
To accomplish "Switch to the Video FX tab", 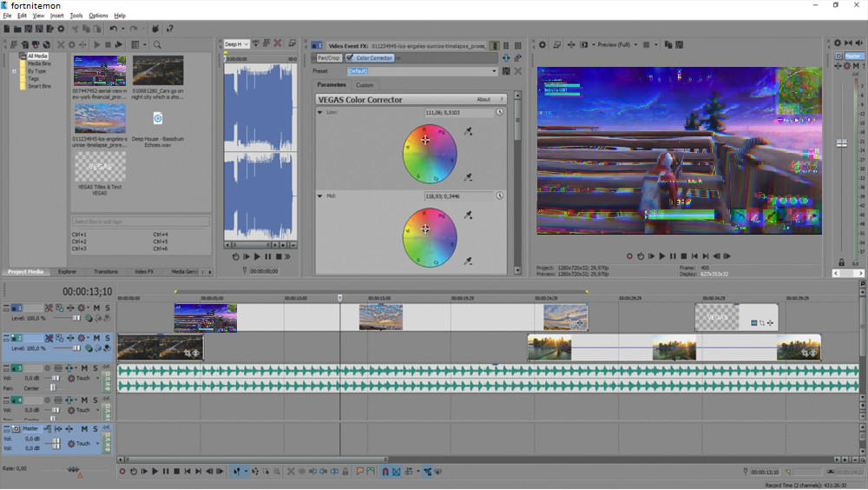I will 144,272.
